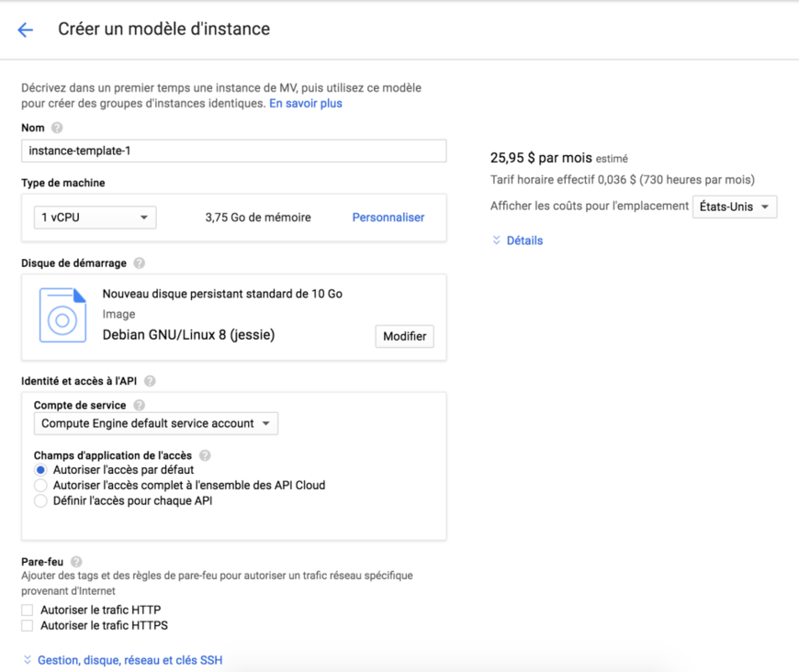Open the En savoir plus link
799x672 pixels.
click(x=302, y=103)
